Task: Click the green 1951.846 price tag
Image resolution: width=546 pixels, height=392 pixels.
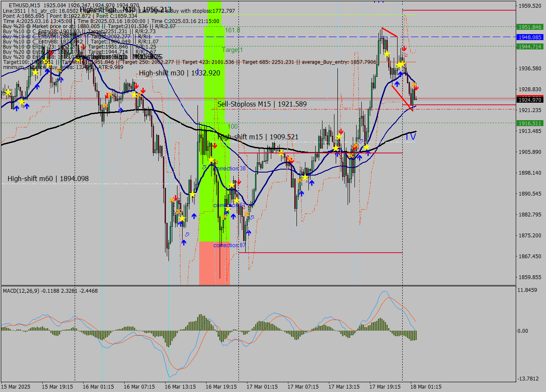Action: coord(530,27)
